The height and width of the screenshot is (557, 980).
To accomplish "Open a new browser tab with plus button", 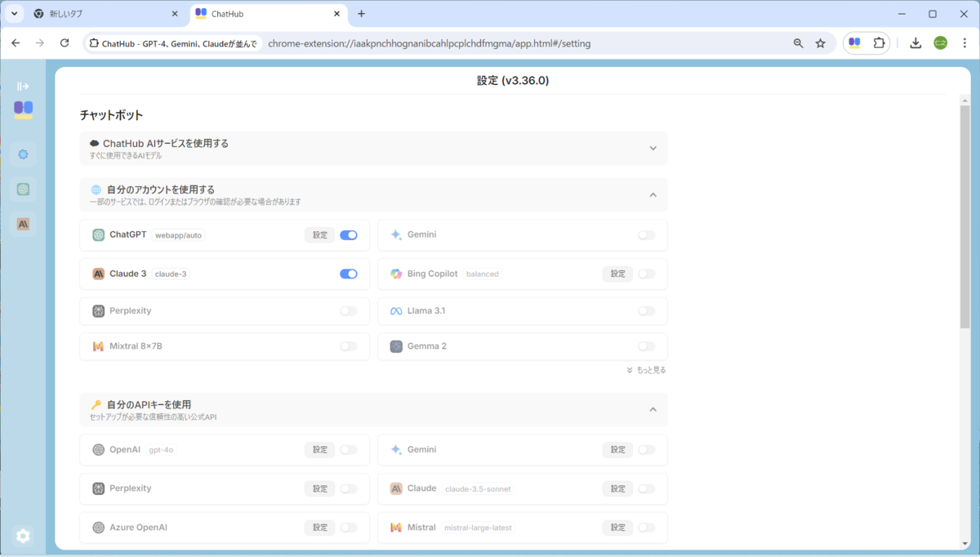I will coord(362,14).
